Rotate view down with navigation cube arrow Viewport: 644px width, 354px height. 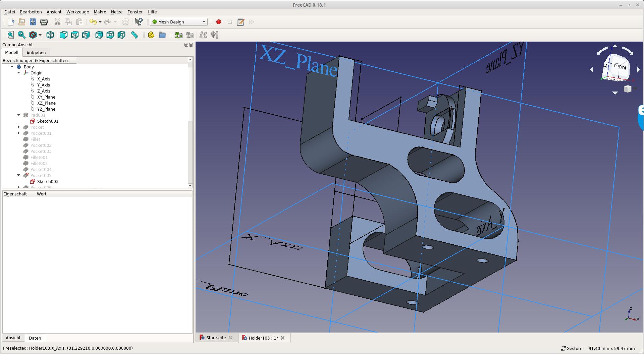(x=615, y=93)
